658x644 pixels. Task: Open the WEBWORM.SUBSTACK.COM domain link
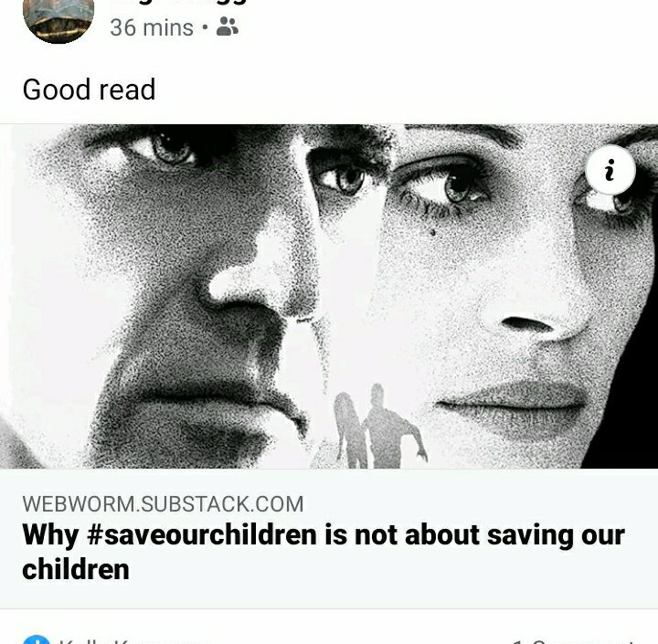click(x=163, y=504)
